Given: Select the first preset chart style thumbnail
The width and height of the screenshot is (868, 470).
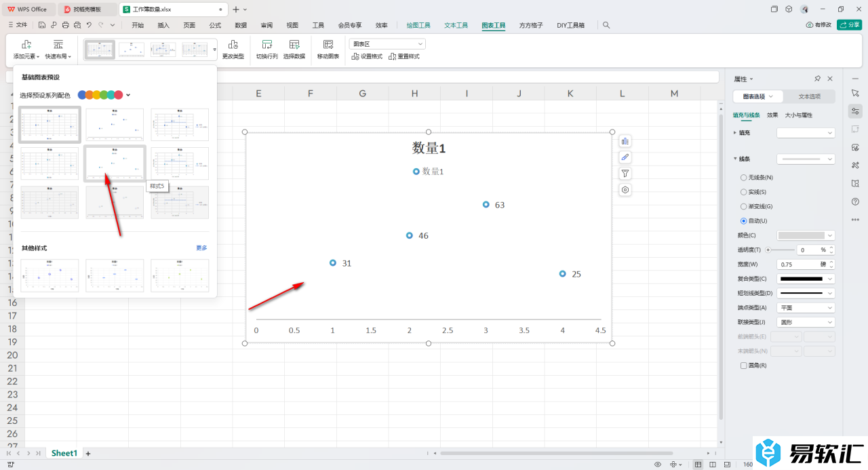Looking at the screenshot, I should tap(50, 125).
